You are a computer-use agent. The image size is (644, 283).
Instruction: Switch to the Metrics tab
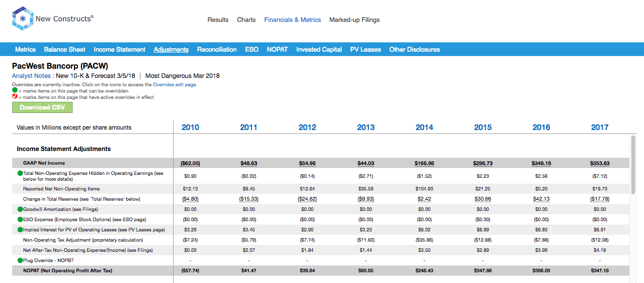click(25, 49)
